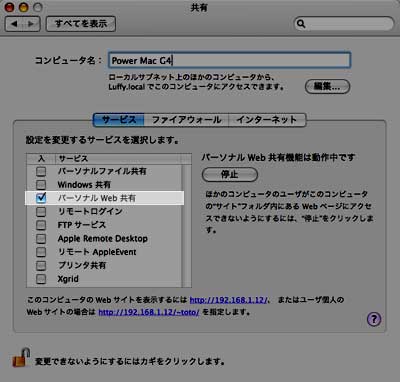400x382 pixels.
Task: Enable the リモート AppleEvent checkbox
Action: pos(41,252)
